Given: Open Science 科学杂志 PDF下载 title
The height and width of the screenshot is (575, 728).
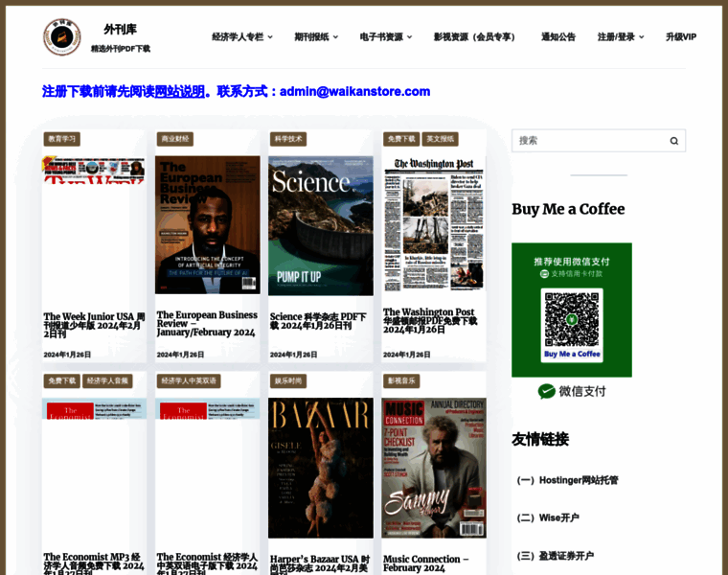Looking at the screenshot, I should [x=318, y=321].
